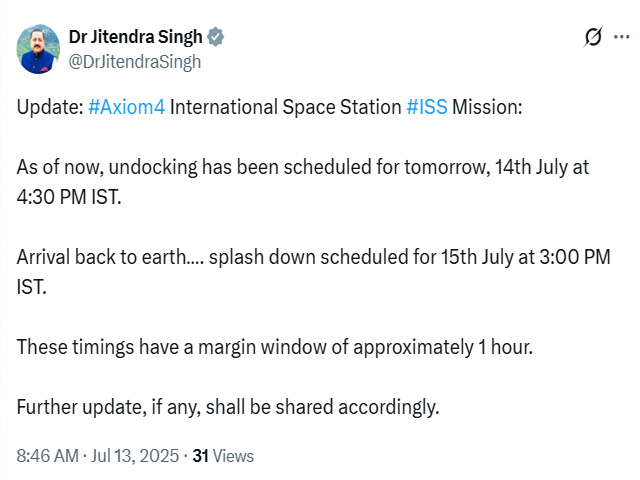Visit the @DrJitendraSingh handle link
Screen dimensions: 640x480
[x=135, y=62]
